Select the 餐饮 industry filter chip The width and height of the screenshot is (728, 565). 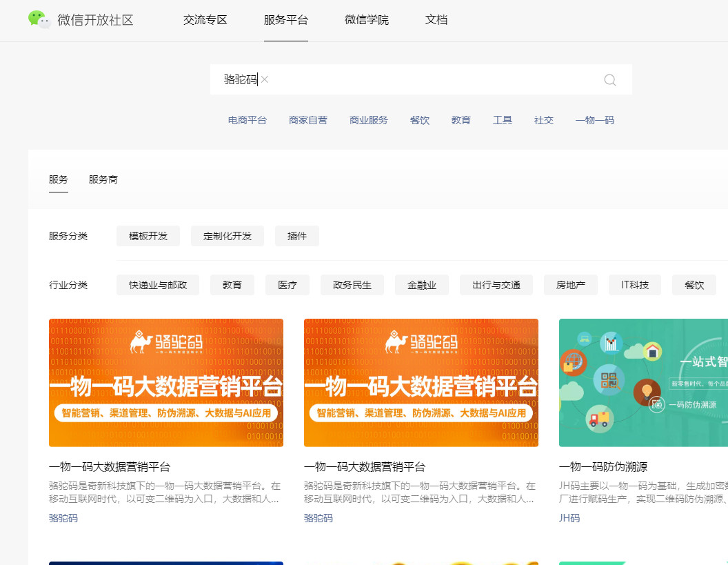pyautogui.click(x=694, y=285)
